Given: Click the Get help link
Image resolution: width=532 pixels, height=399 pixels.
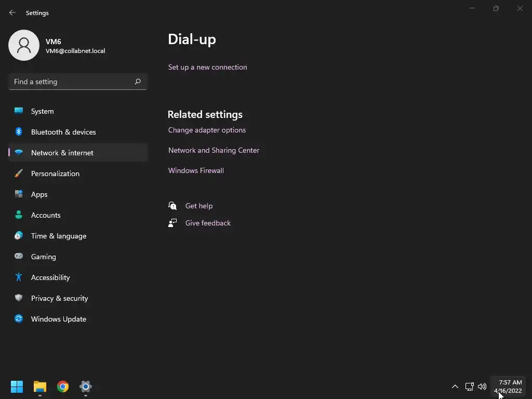Looking at the screenshot, I should [199, 206].
